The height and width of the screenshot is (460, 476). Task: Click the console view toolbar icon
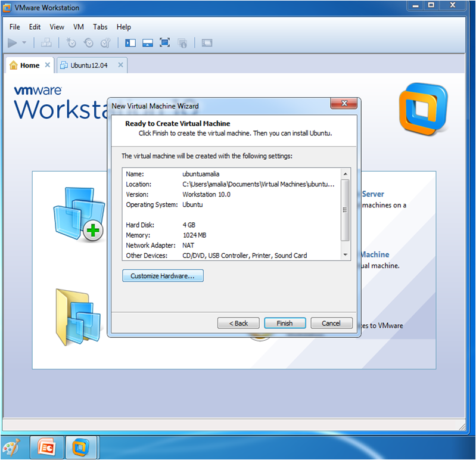(207, 43)
